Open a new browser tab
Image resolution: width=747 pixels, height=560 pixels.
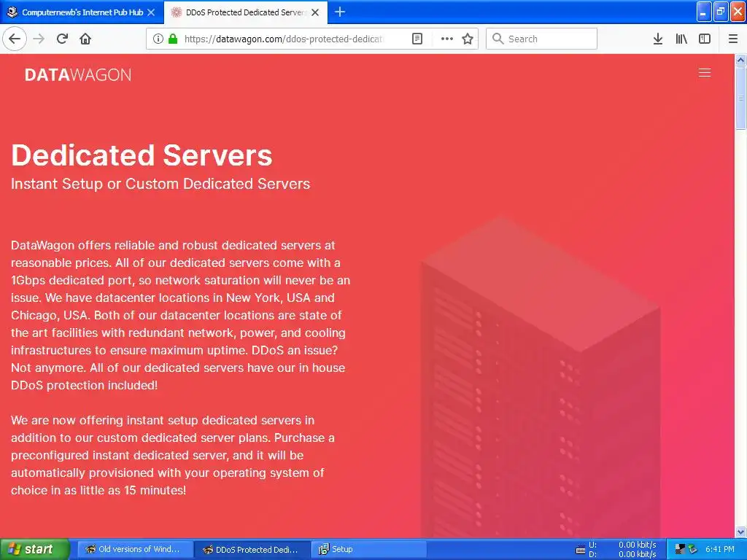pos(340,12)
